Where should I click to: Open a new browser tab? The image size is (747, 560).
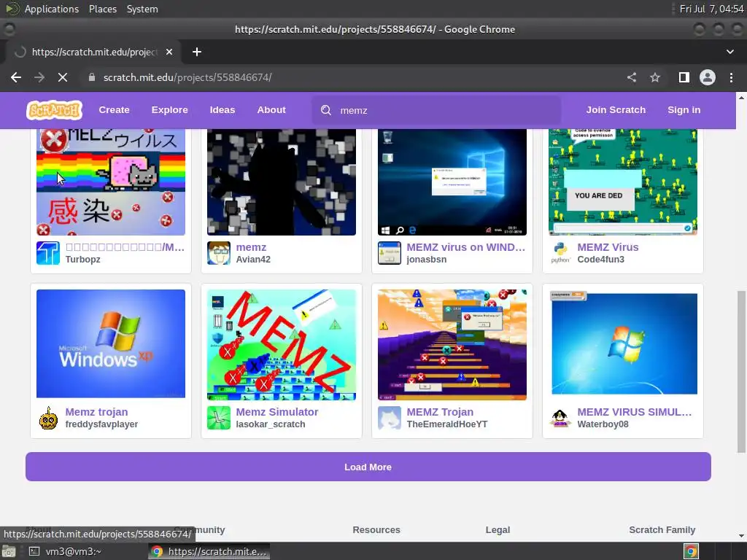(197, 52)
